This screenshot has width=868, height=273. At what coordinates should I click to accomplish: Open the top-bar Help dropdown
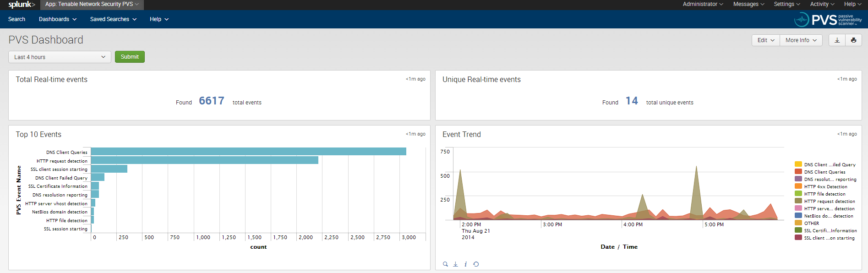(x=853, y=4)
